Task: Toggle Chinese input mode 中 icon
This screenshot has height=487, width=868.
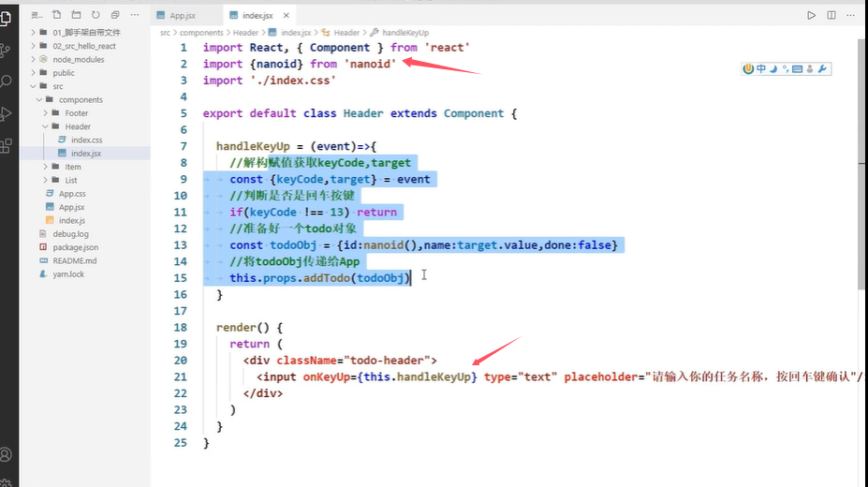Action: (x=761, y=68)
